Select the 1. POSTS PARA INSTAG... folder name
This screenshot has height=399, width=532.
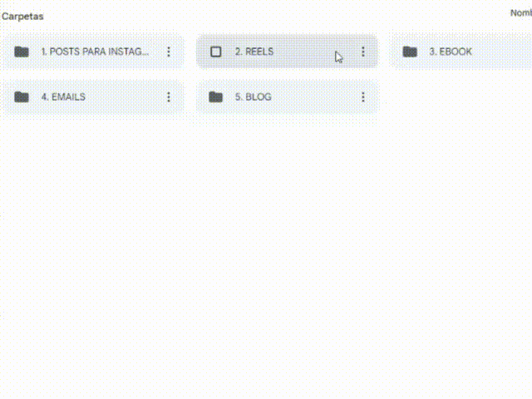point(95,52)
